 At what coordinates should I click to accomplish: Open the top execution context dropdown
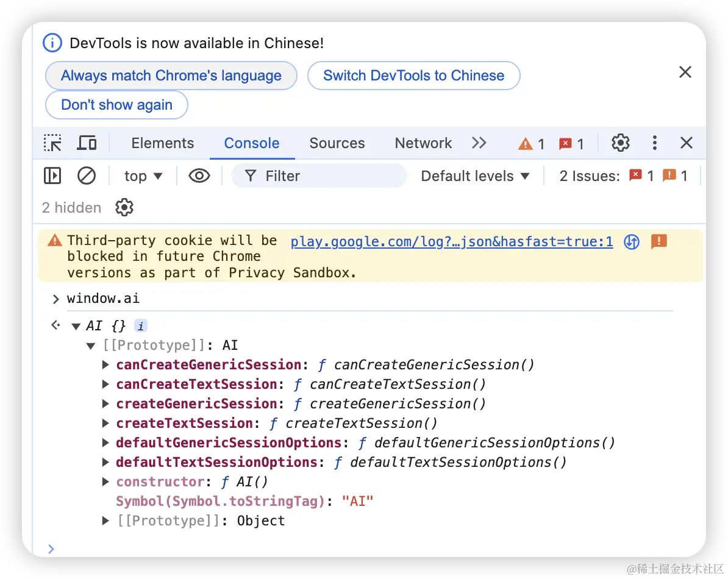143,176
